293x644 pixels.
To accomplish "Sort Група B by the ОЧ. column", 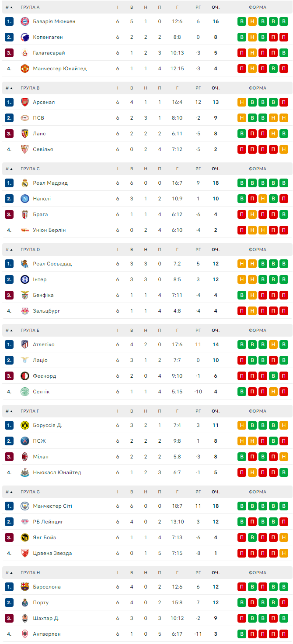I will (x=216, y=88).
